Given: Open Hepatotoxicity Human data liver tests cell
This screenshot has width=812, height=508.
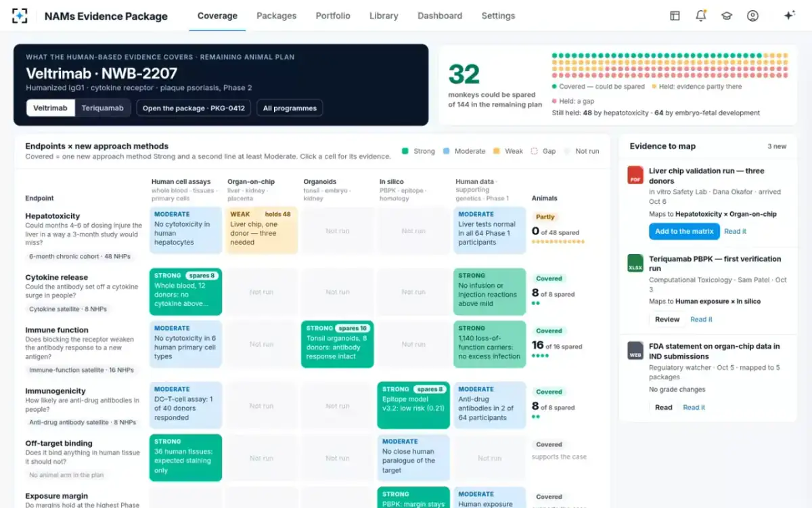Looking at the screenshot, I should click(x=490, y=230).
